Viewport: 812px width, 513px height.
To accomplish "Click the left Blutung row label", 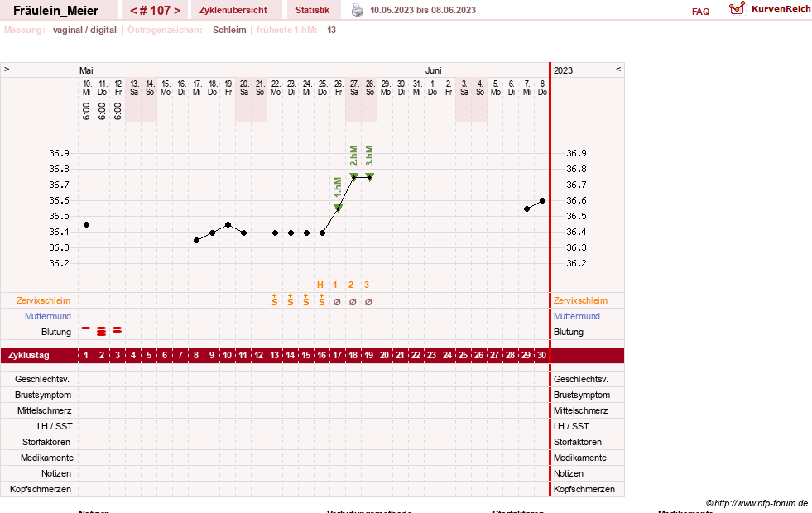I will 56,332.
